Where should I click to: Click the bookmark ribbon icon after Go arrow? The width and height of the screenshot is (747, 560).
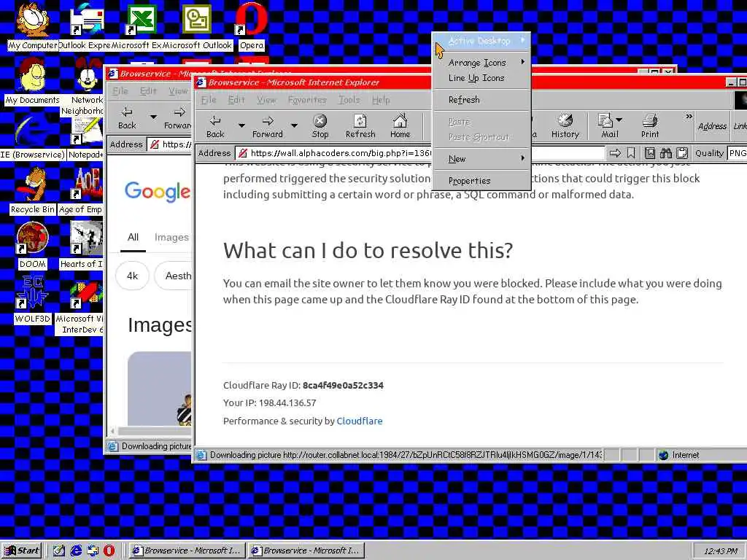pos(631,153)
